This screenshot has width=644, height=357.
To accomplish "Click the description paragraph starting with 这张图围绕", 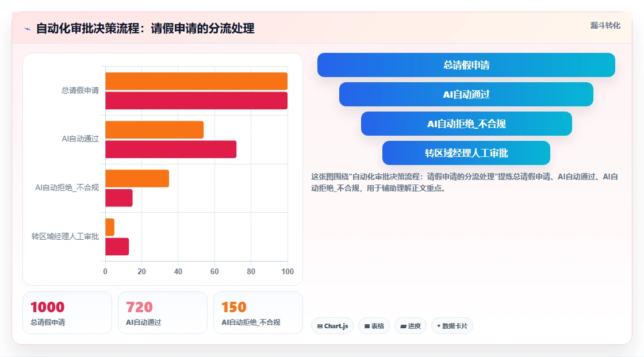I will tap(465, 182).
